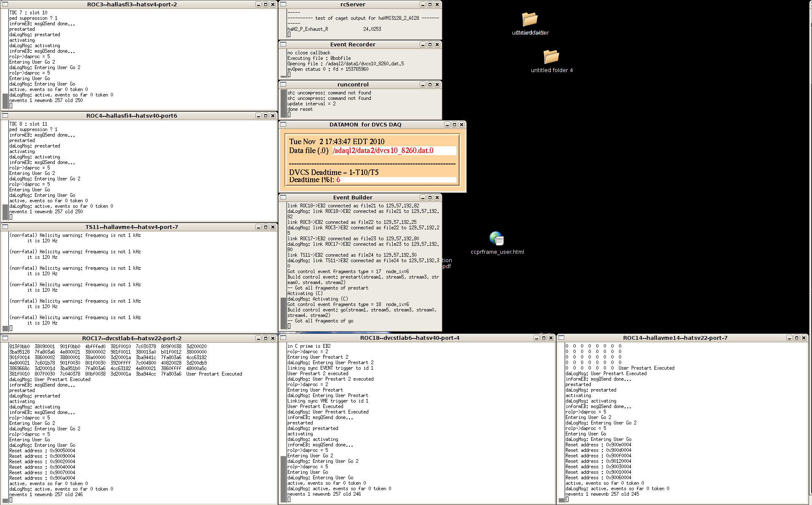
Task: Click 'update interval = 2' in runcontrol
Action: [311, 104]
